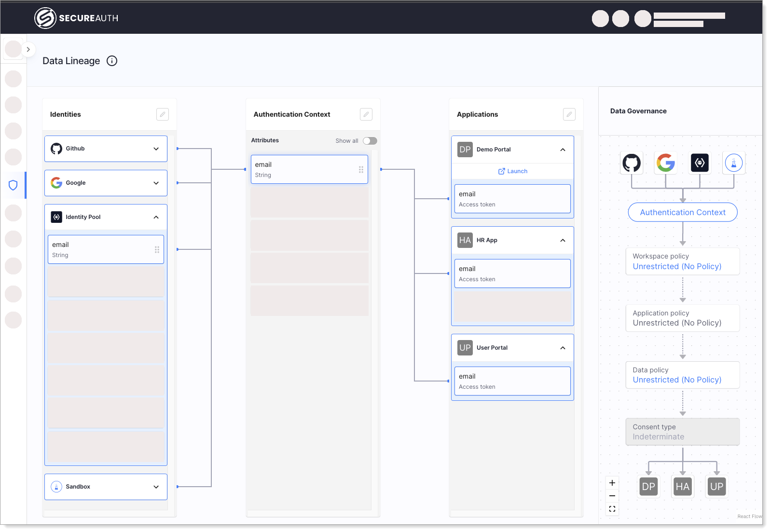
Task: Open the Data policy Unrestricted link
Action: (677, 380)
